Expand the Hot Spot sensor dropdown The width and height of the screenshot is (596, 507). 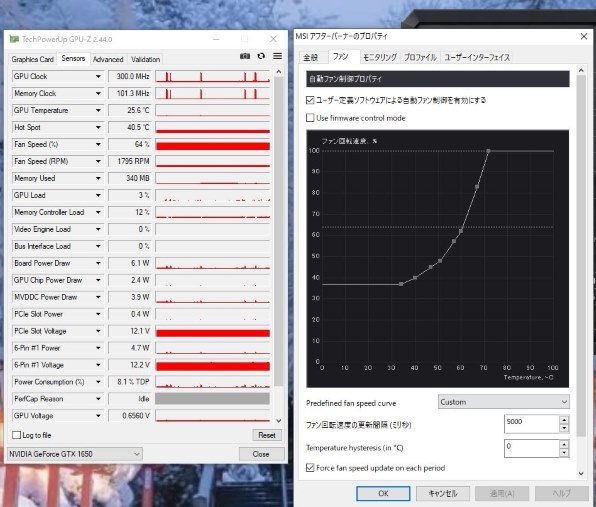pos(98,127)
